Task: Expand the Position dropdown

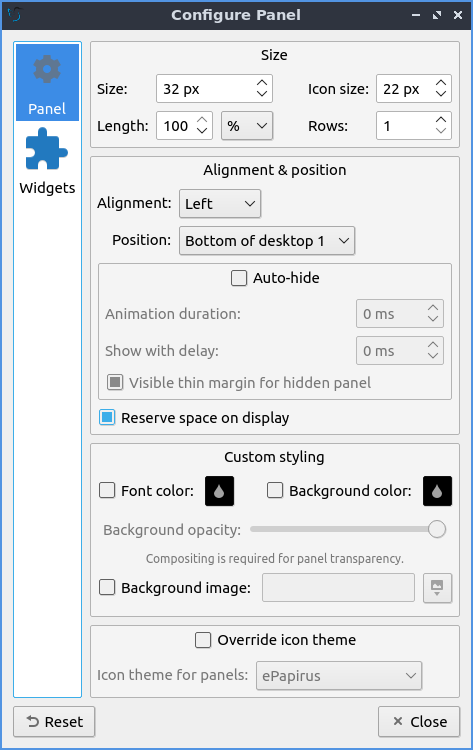Action: tap(267, 241)
